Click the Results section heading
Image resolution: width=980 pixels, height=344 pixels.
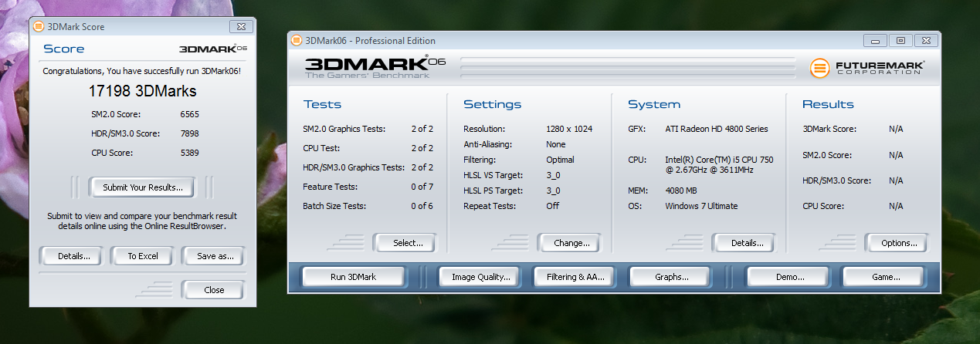tap(828, 104)
